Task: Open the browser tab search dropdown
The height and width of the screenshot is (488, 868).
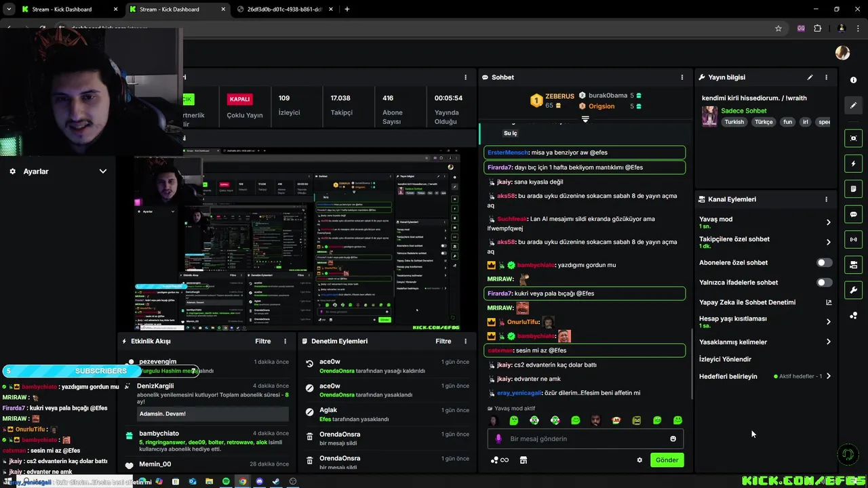Action: tap(9, 9)
